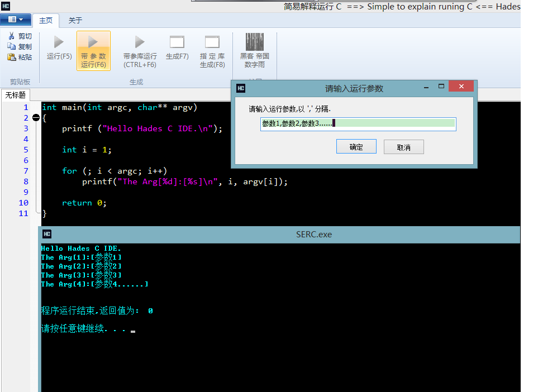Maximize the 请输入运行参数 dialog
Image resolution: width=557 pixels, height=392 pixels.
[441, 87]
